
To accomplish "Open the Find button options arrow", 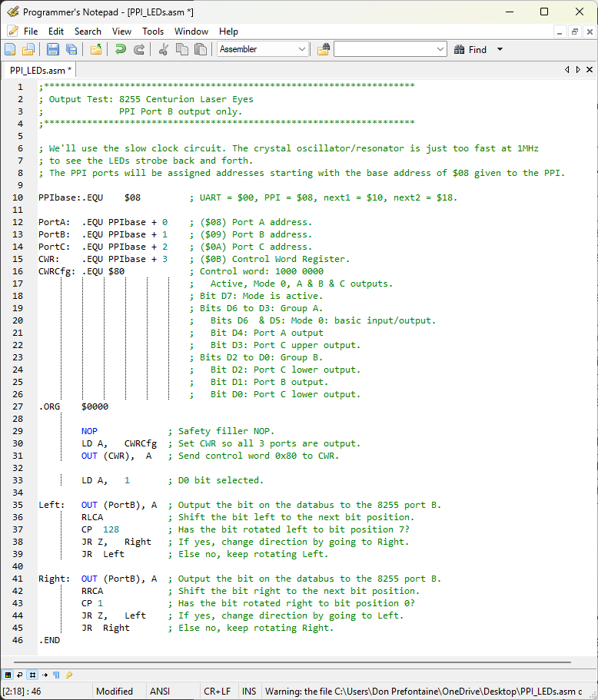I will click(500, 49).
